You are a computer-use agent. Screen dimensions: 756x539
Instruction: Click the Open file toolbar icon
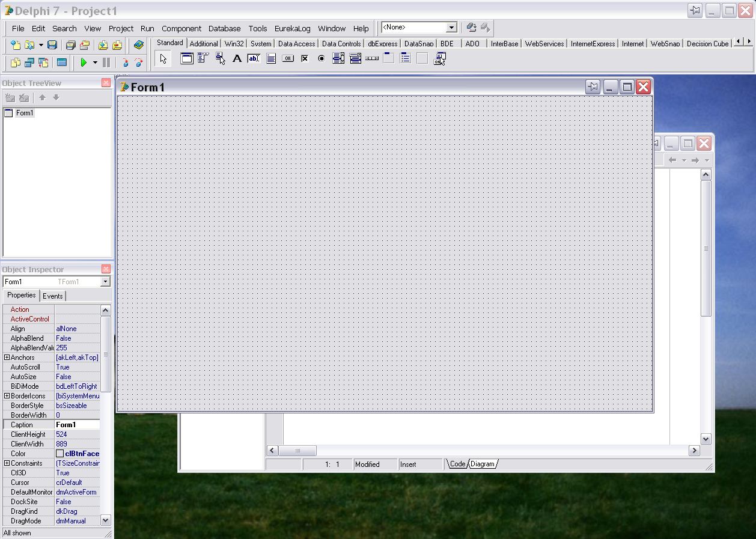coord(29,45)
